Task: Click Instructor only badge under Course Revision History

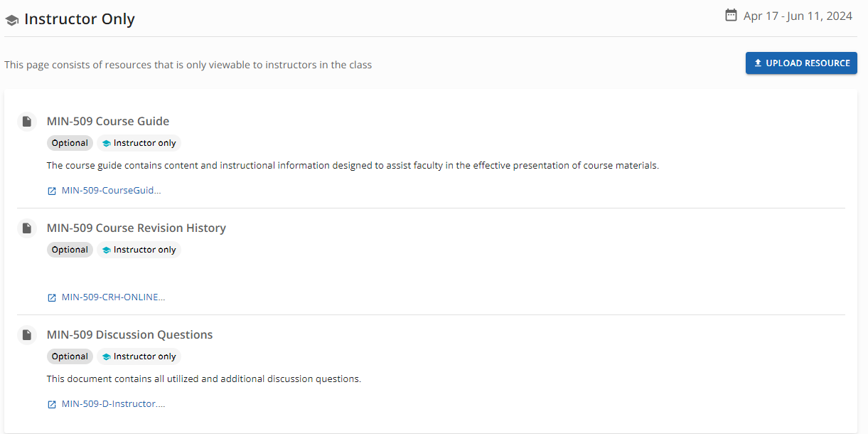Action: [x=139, y=250]
